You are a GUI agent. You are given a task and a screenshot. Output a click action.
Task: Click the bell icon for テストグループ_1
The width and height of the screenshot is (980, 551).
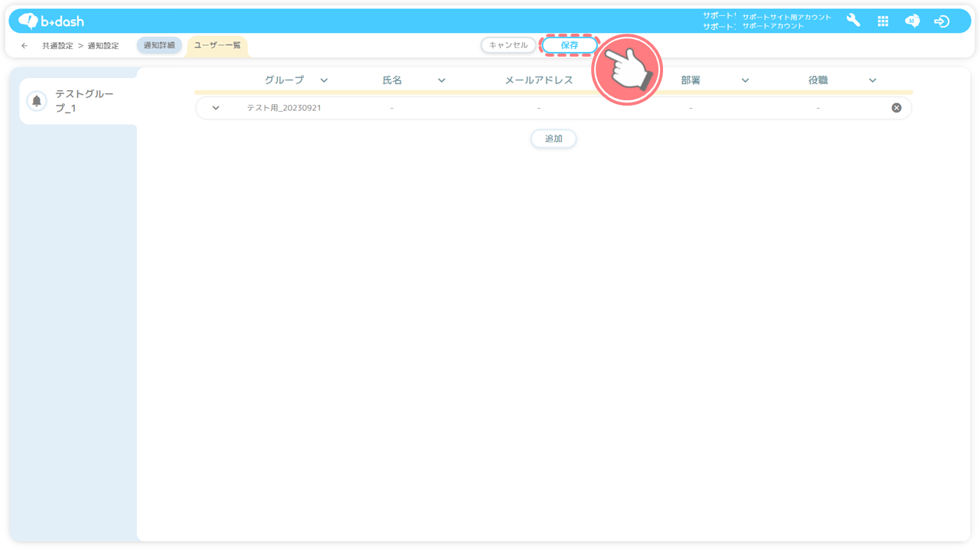tap(36, 101)
